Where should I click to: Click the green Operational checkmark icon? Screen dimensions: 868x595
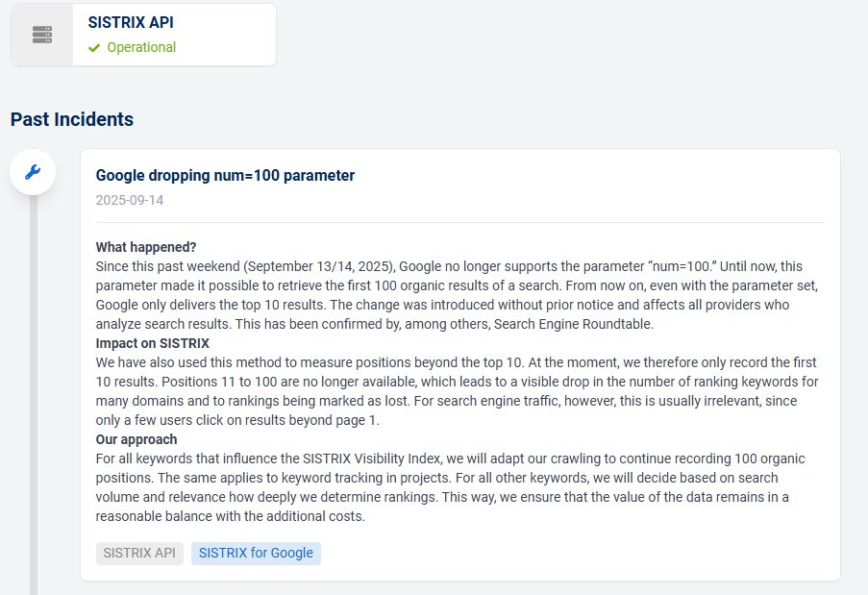tap(94, 48)
